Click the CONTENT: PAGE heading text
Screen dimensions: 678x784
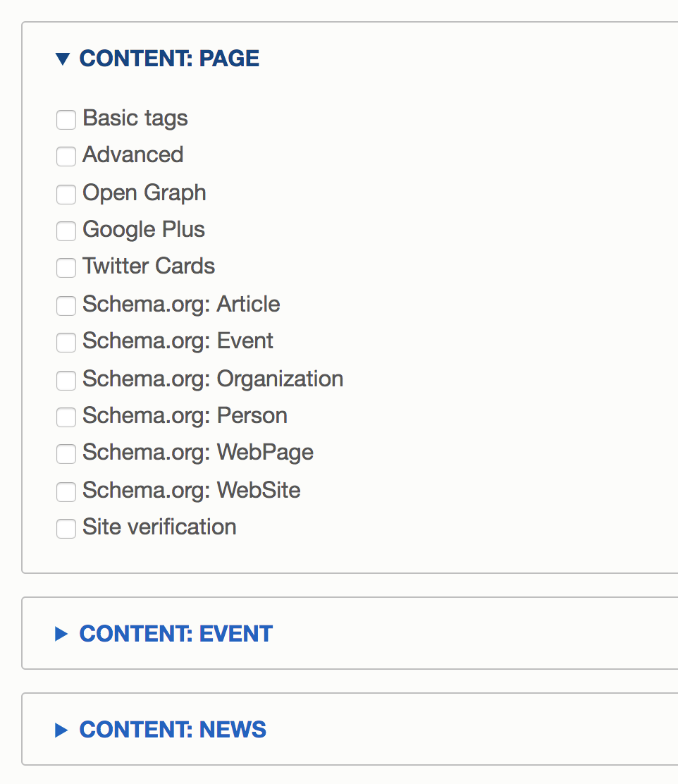(x=169, y=59)
